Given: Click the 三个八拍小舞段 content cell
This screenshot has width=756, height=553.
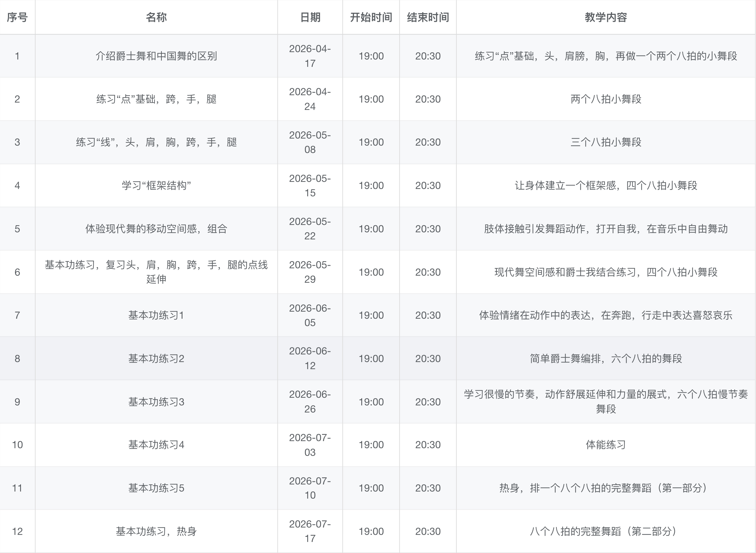Looking at the screenshot, I should pos(605,142).
